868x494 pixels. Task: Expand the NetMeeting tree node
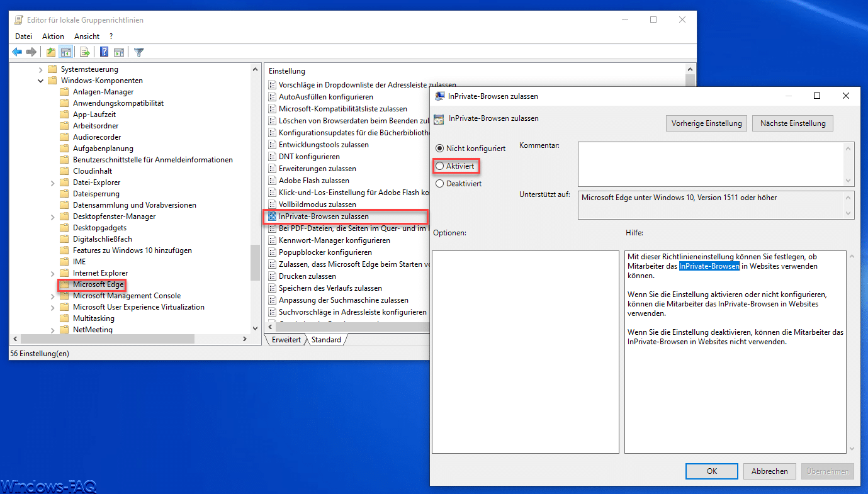point(53,330)
